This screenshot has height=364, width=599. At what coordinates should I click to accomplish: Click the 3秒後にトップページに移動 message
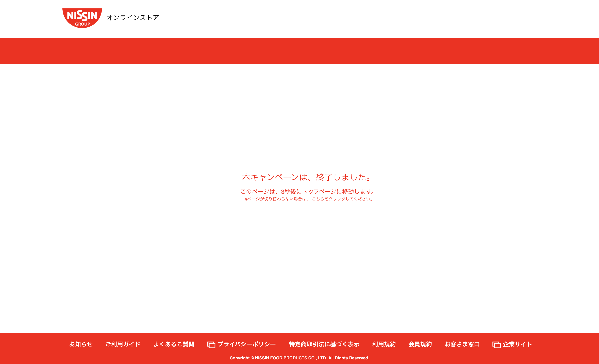click(308, 191)
